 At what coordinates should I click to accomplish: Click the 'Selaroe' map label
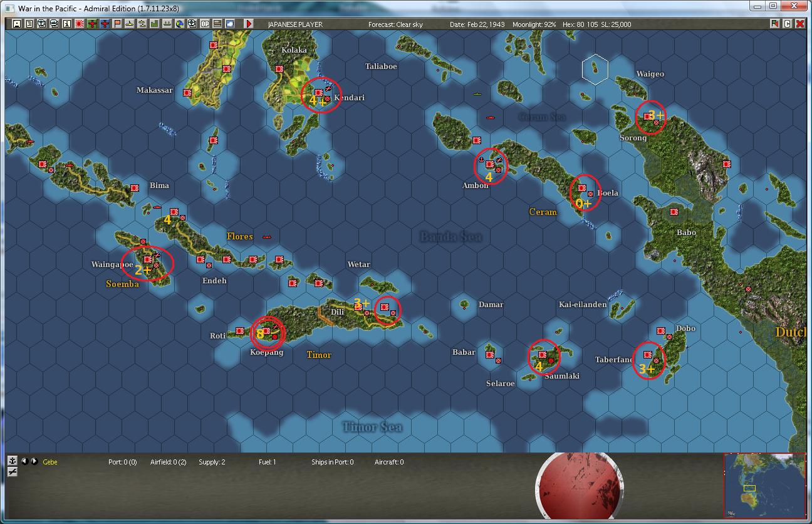coord(501,384)
